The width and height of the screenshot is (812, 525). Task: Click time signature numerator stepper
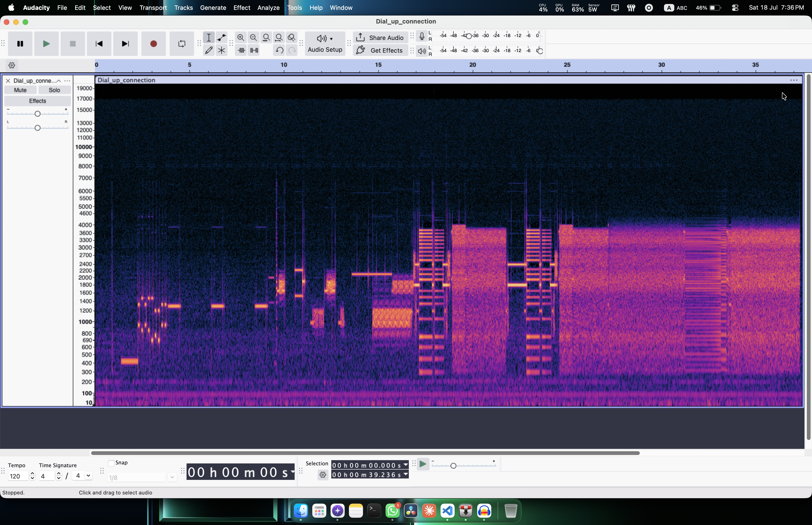[59, 476]
